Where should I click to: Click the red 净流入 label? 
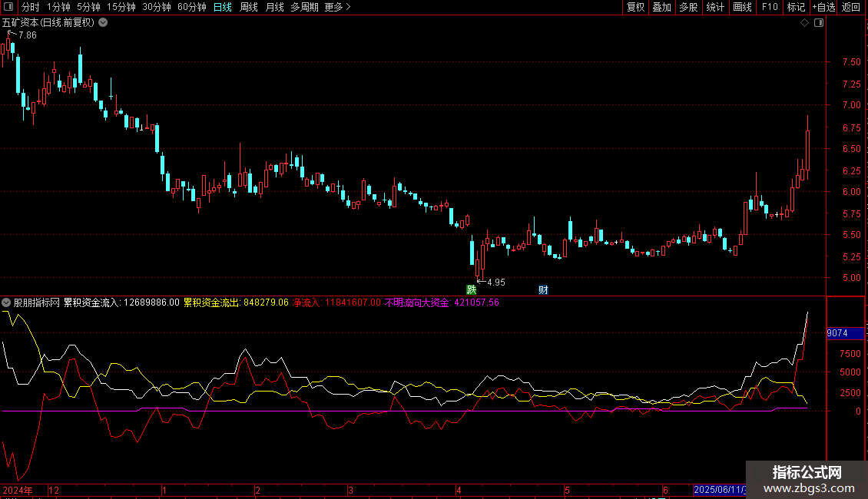pos(336,302)
